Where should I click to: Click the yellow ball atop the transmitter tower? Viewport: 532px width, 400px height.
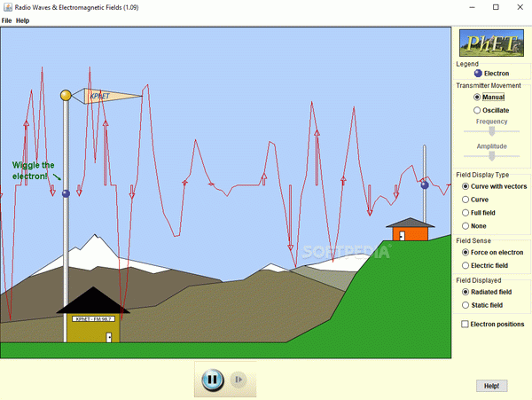(66, 95)
